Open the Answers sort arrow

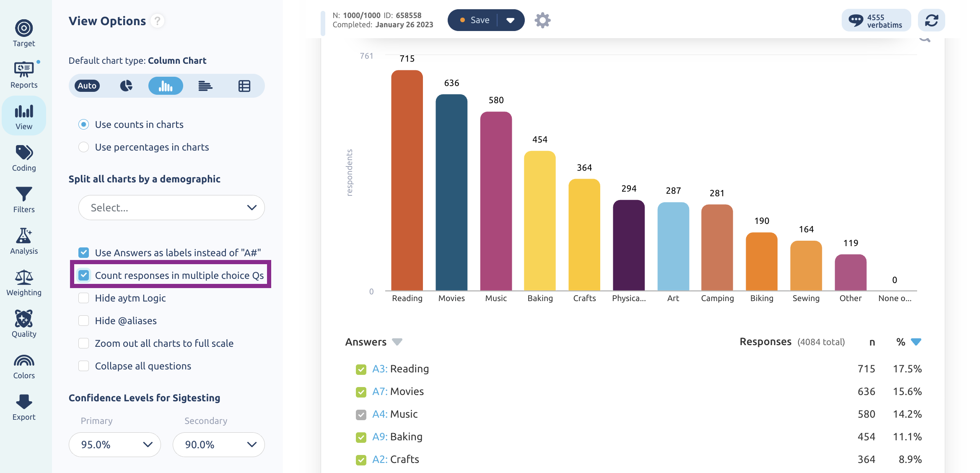[397, 342]
